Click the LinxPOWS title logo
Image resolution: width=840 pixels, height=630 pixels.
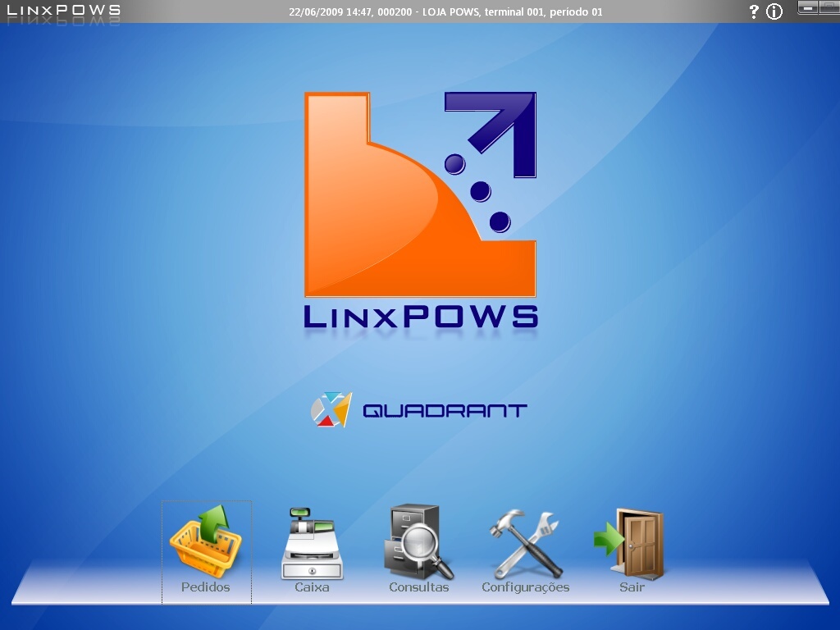(63, 10)
